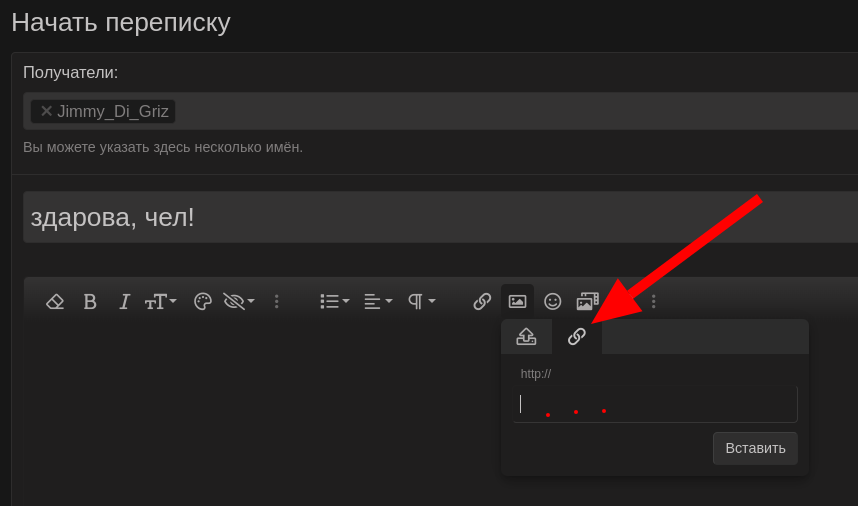The height and width of the screenshot is (506, 858).
Task: Toggle italic text formatting
Action: 125,301
